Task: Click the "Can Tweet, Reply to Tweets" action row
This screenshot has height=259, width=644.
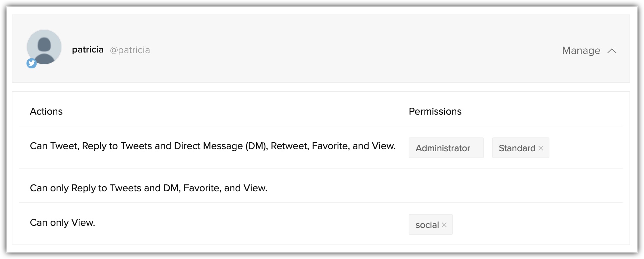Action: tap(213, 146)
